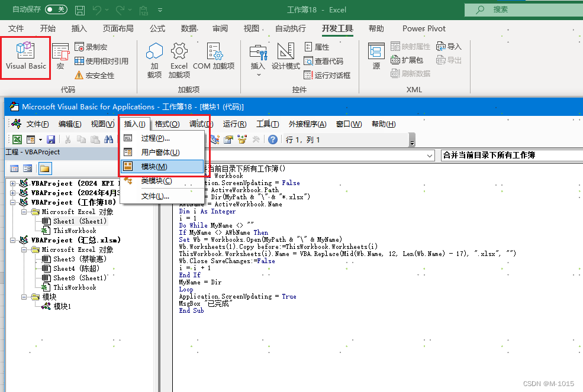Collapse VBAProject (工作簿18) node
583x392 pixels.
[12, 202]
